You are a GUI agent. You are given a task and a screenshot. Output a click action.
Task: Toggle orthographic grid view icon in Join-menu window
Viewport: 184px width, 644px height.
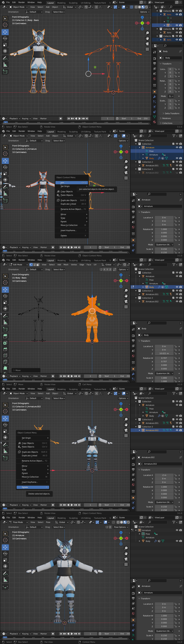126,178
